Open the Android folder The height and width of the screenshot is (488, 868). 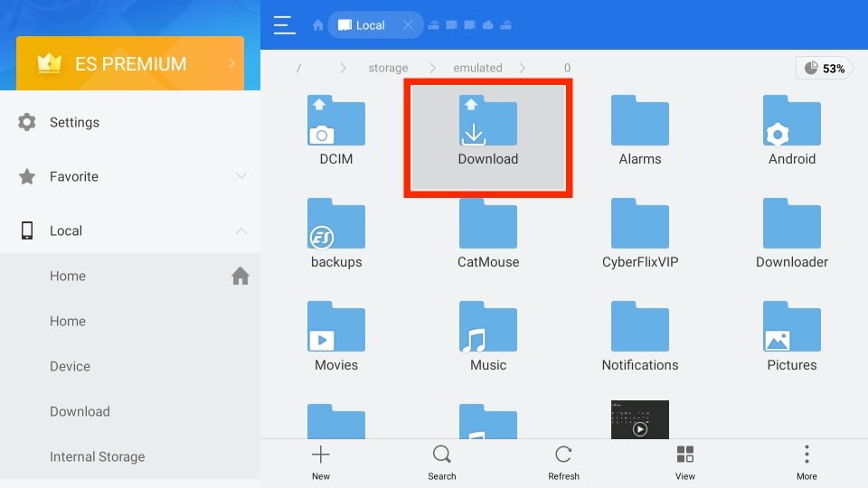click(792, 130)
